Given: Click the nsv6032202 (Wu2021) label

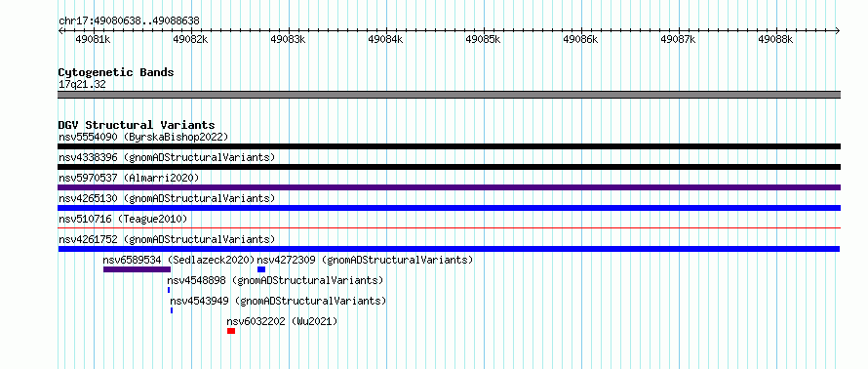Looking at the screenshot, I should point(282,321).
